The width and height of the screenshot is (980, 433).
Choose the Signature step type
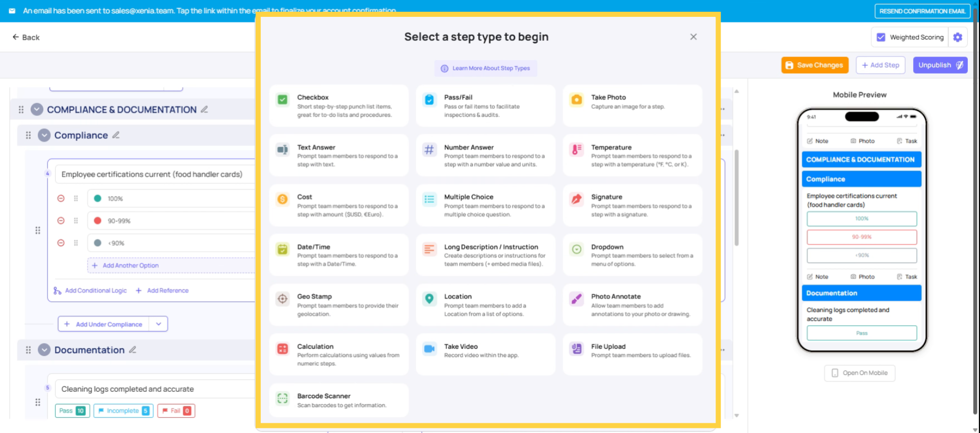point(632,205)
